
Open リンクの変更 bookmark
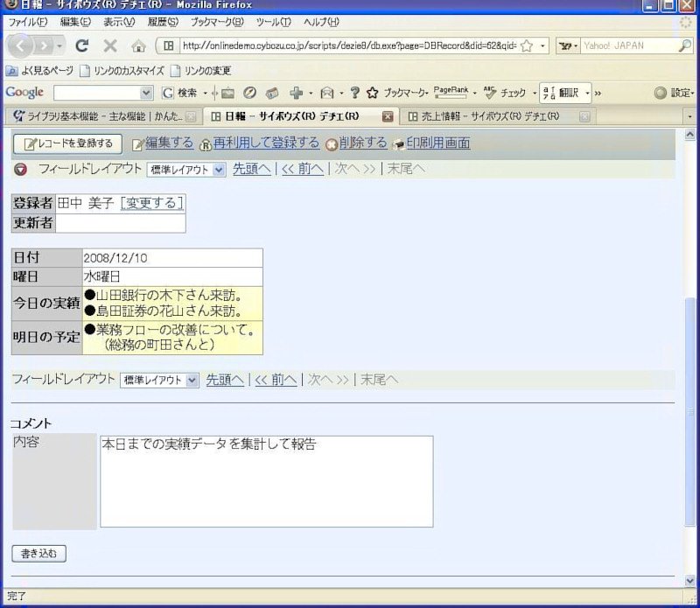(x=201, y=71)
